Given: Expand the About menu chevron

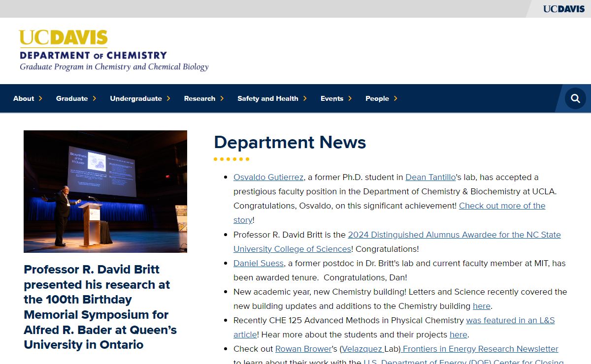Looking at the screenshot, I should 40,98.
